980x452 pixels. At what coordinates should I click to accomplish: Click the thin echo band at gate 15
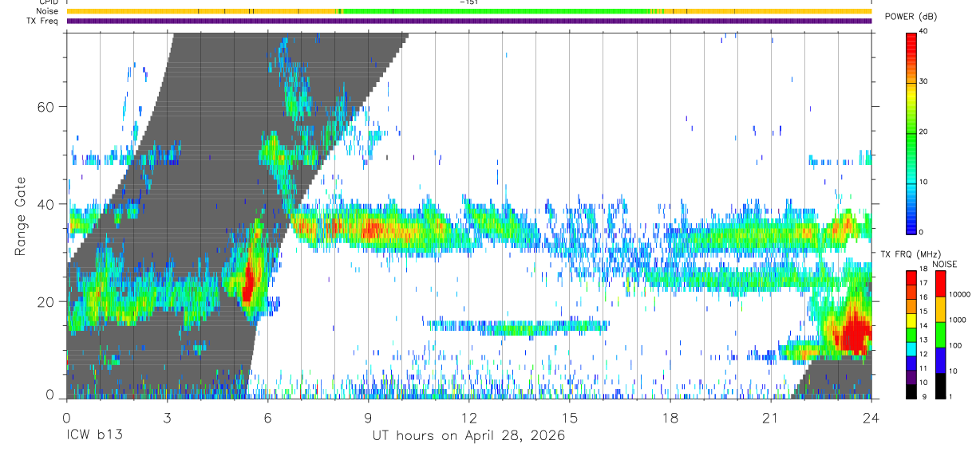(x=517, y=327)
